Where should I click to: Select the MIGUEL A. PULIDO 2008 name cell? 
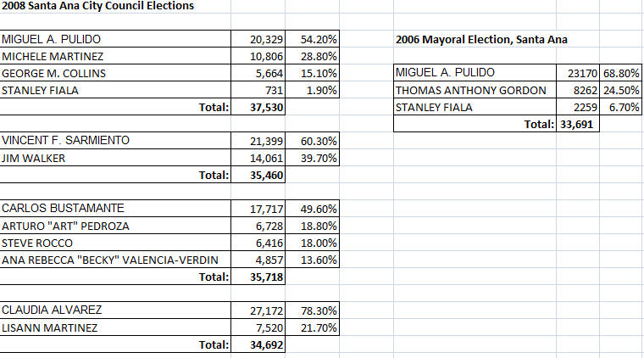pyautogui.click(x=115, y=39)
